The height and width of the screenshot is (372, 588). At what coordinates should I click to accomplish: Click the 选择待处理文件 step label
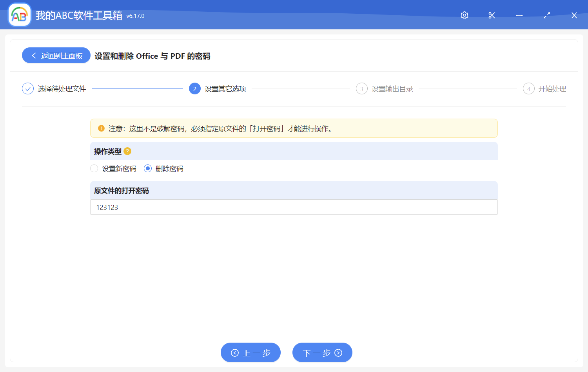(62, 88)
